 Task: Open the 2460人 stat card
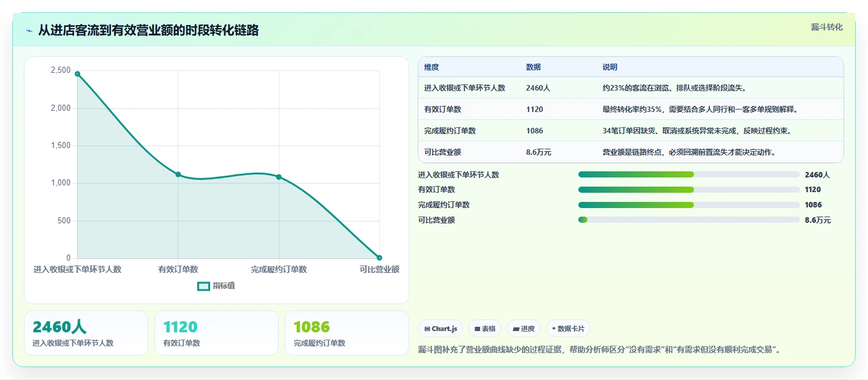(x=86, y=333)
